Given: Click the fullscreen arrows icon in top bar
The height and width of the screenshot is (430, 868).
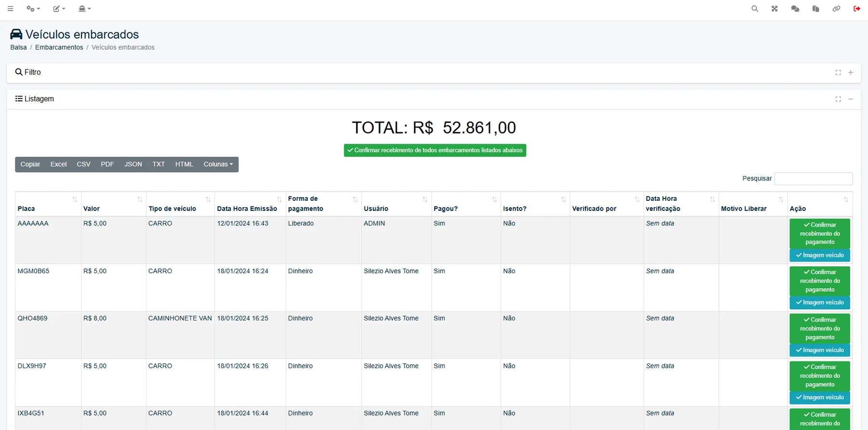Looking at the screenshot, I should click(774, 9).
